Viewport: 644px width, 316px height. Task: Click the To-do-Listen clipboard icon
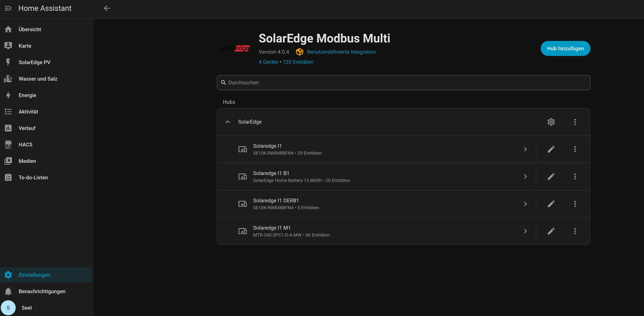8,177
